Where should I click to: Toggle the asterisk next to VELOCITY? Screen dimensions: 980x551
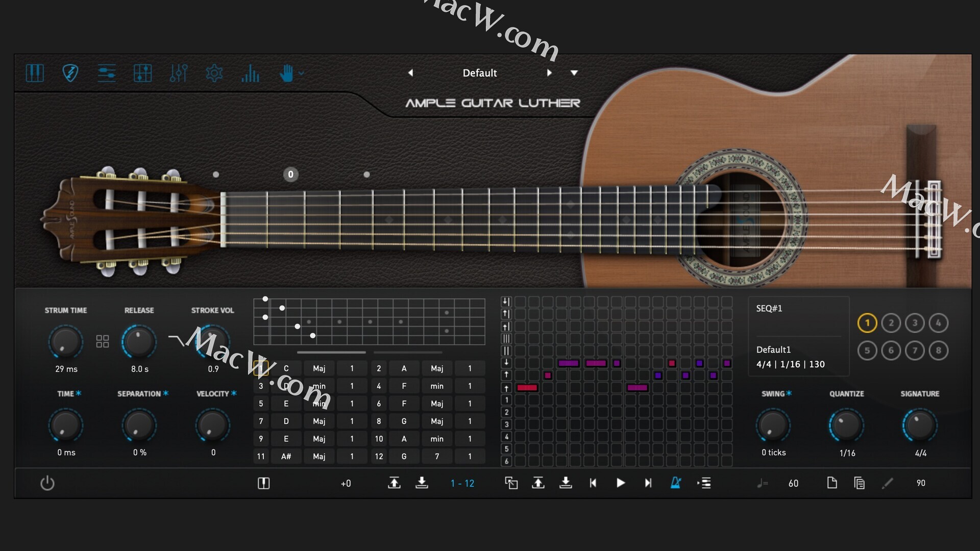234,393
